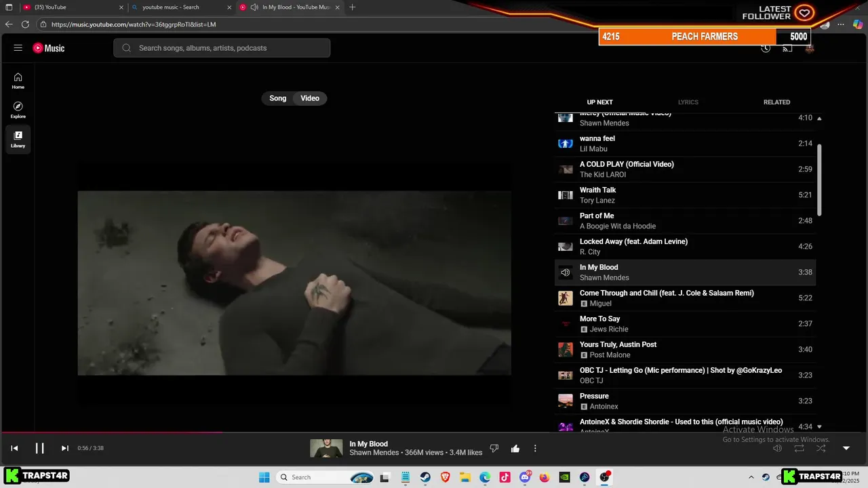Play Part of Me from the queue
Image resolution: width=868 pixels, height=488 pixels.
tap(685, 221)
